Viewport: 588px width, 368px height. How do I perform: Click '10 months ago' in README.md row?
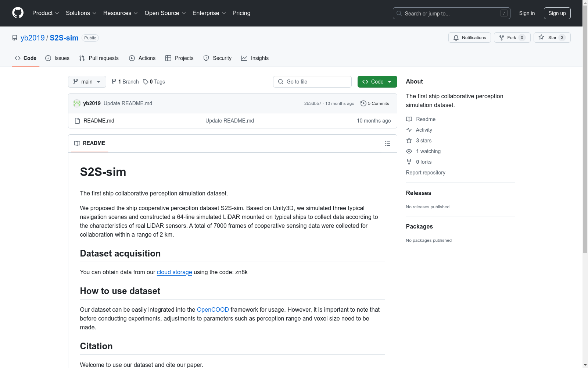[x=374, y=121]
